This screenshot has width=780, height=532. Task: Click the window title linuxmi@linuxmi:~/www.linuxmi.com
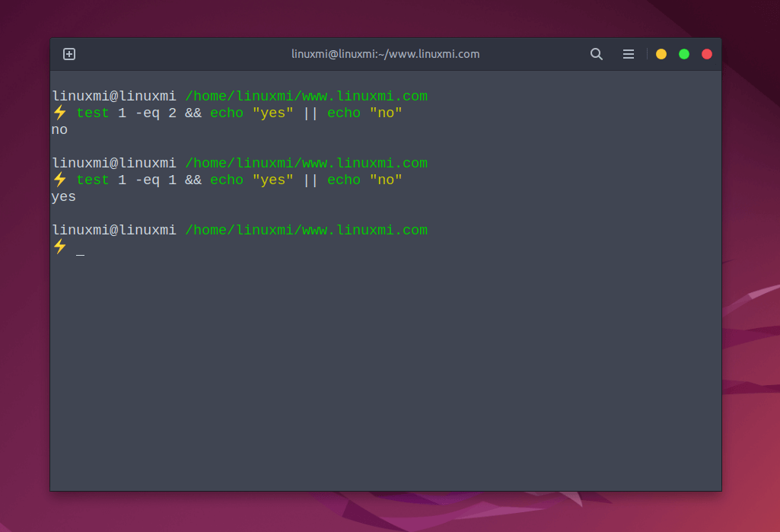[386, 54]
